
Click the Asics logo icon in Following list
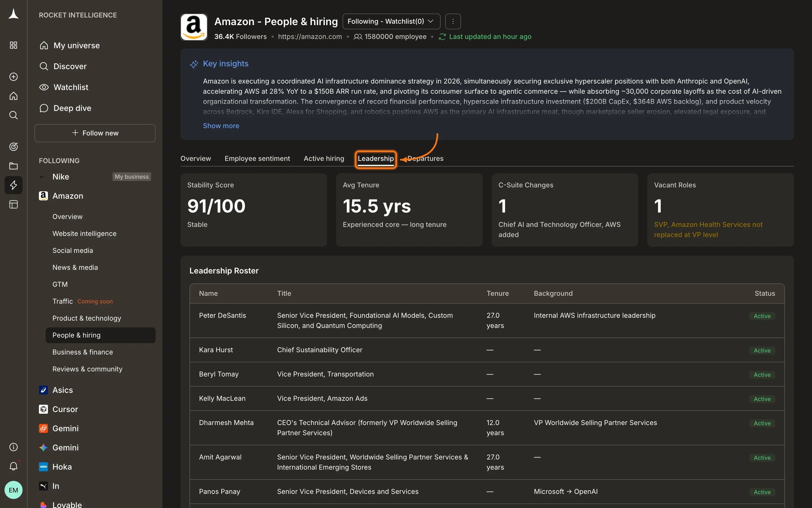coord(43,390)
